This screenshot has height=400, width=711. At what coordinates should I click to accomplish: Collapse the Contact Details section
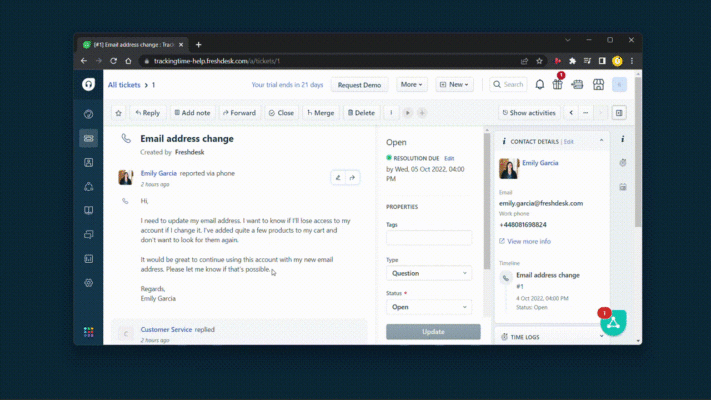(601, 141)
